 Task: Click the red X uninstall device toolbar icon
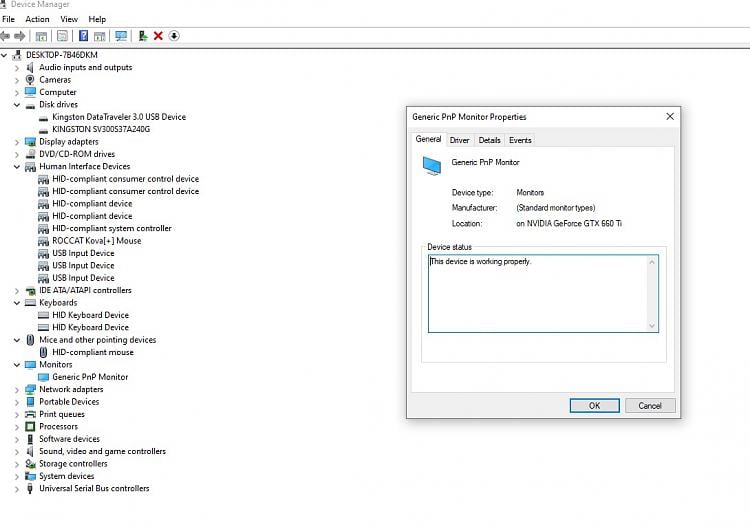[158, 36]
